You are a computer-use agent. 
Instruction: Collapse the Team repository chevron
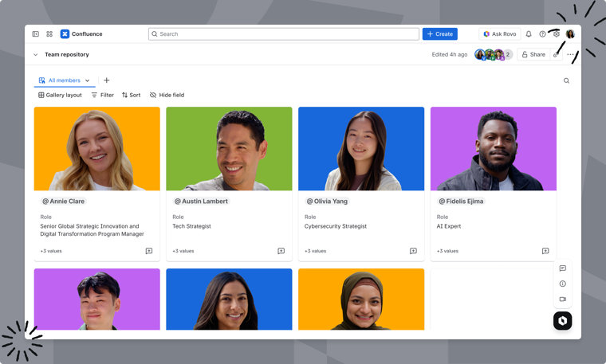pyautogui.click(x=35, y=55)
